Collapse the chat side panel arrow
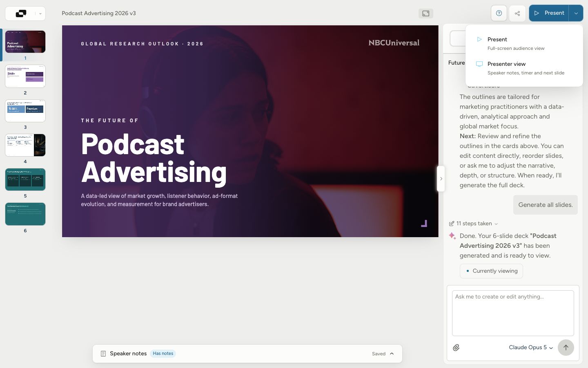Image resolution: width=588 pixels, height=368 pixels. (441, 179)
